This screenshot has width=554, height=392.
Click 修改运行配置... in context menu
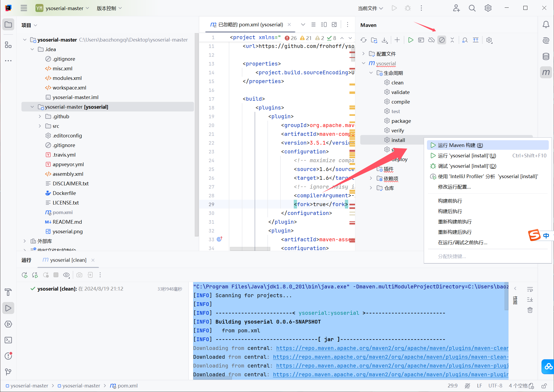(x=454, y=187)
